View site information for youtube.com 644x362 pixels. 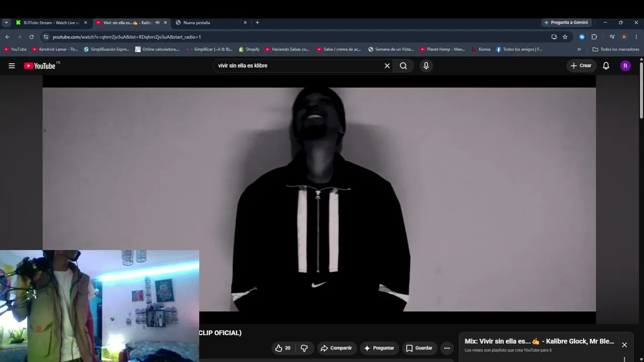[x=46, y=37]
